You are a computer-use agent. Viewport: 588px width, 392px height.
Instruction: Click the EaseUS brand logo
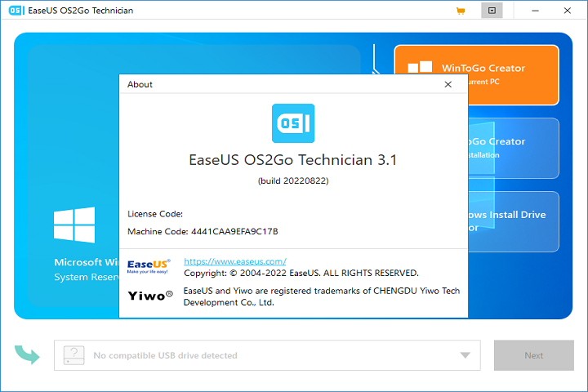click(x=149, y=266)
